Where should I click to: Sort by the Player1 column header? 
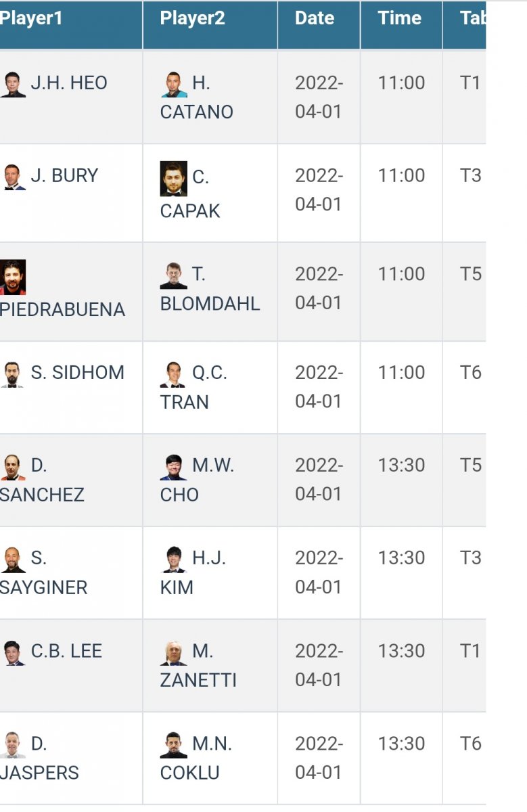click(31, 18)
